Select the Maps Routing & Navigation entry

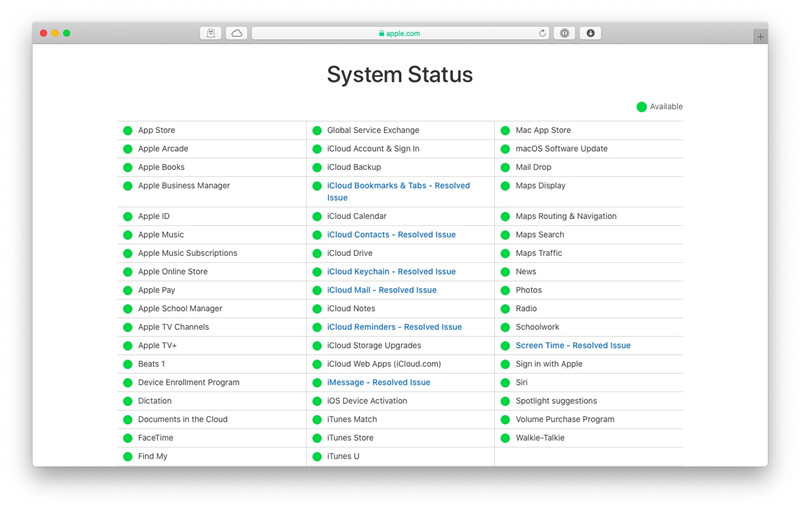click(566, 216)
